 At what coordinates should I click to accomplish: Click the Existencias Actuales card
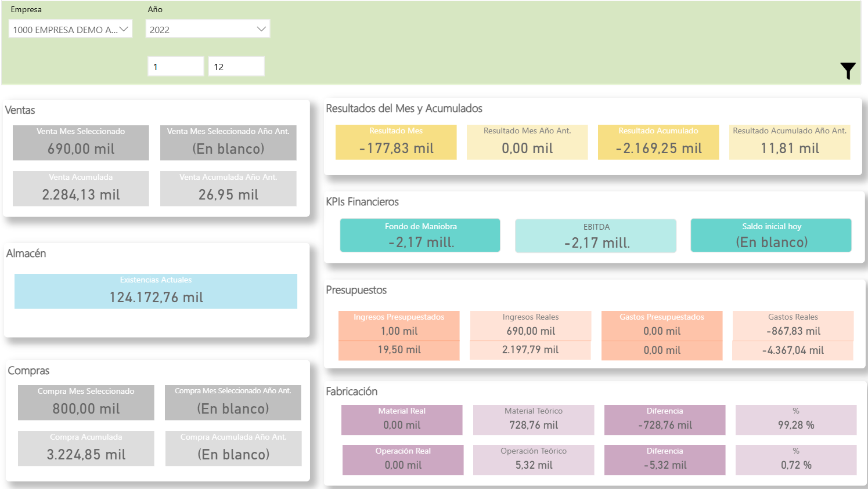point(156,291)
